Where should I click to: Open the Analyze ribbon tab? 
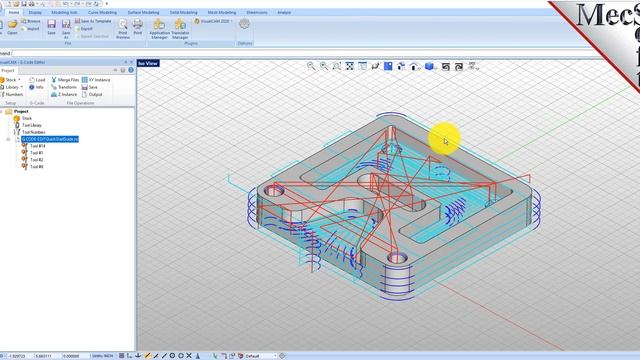click(284, 13)
